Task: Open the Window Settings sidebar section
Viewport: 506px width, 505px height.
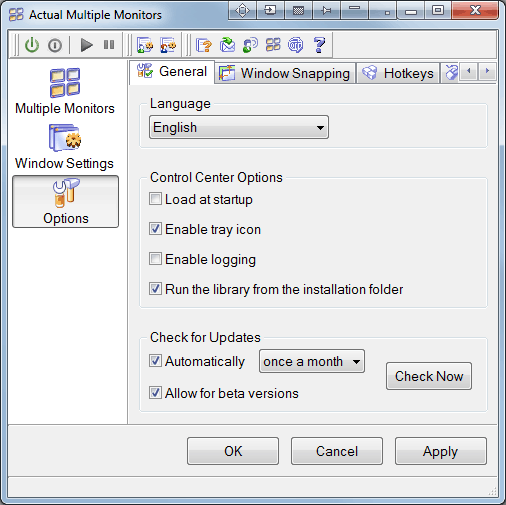Action: point(65,147)
